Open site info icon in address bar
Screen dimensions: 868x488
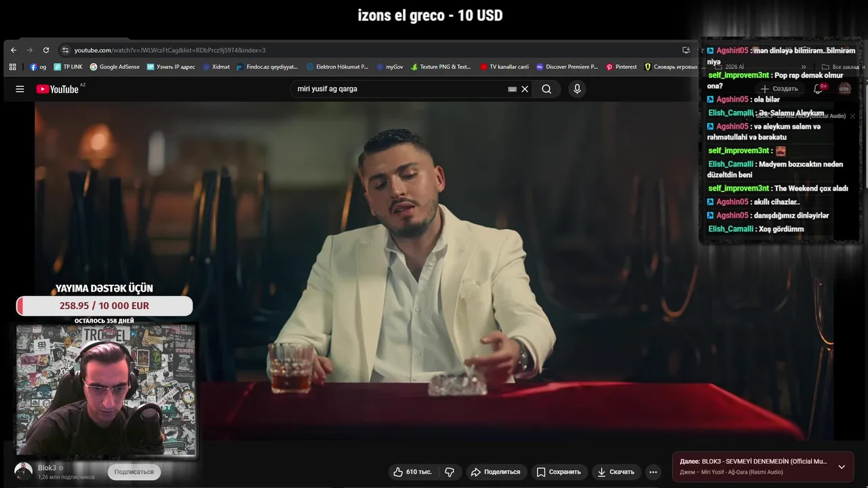click(65, 50)
